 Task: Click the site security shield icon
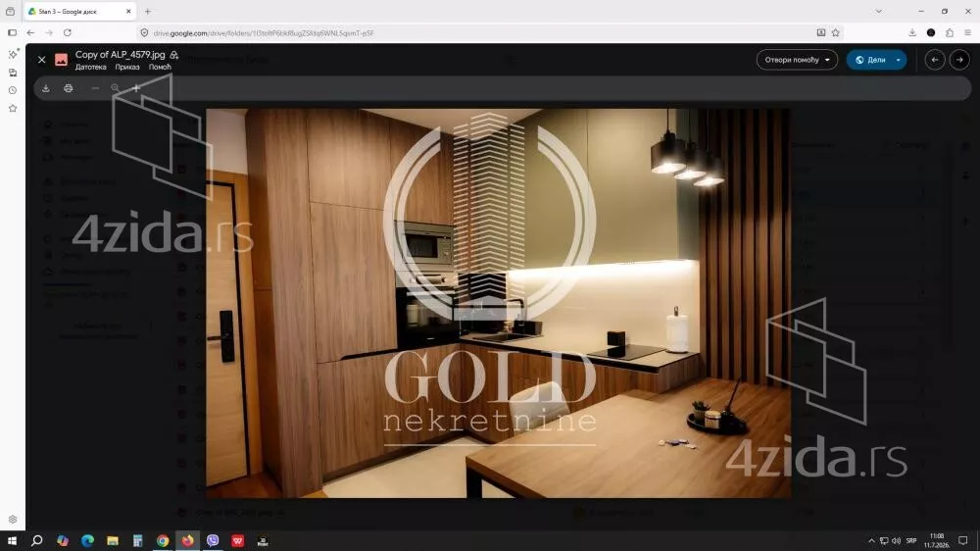tap(144, 32)
